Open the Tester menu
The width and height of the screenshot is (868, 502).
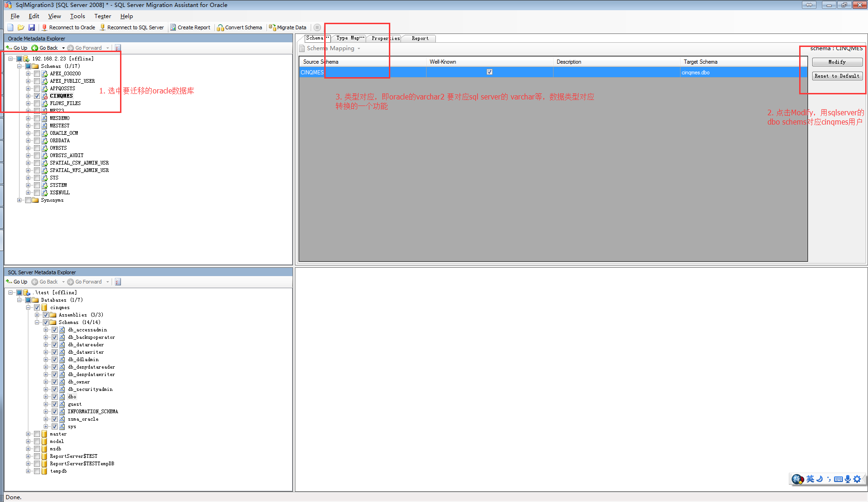coord(102,16)
